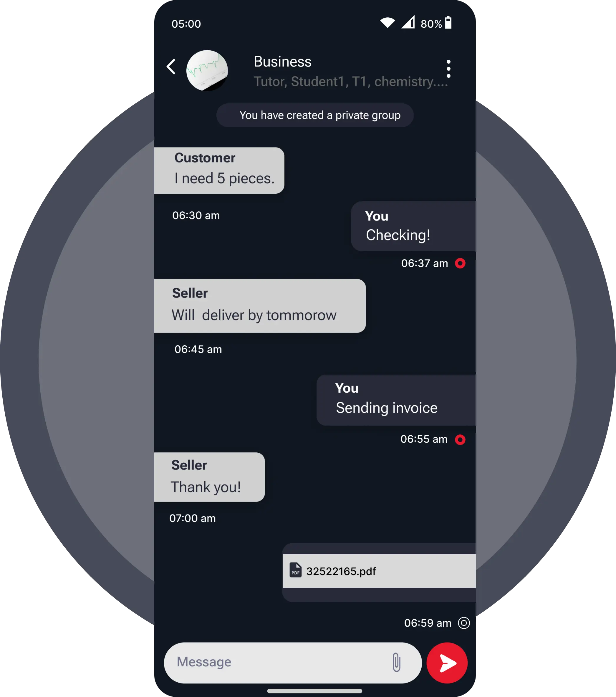
Task: Toggle delivery indicator on 06:59 am message
Action: (463, 623)
